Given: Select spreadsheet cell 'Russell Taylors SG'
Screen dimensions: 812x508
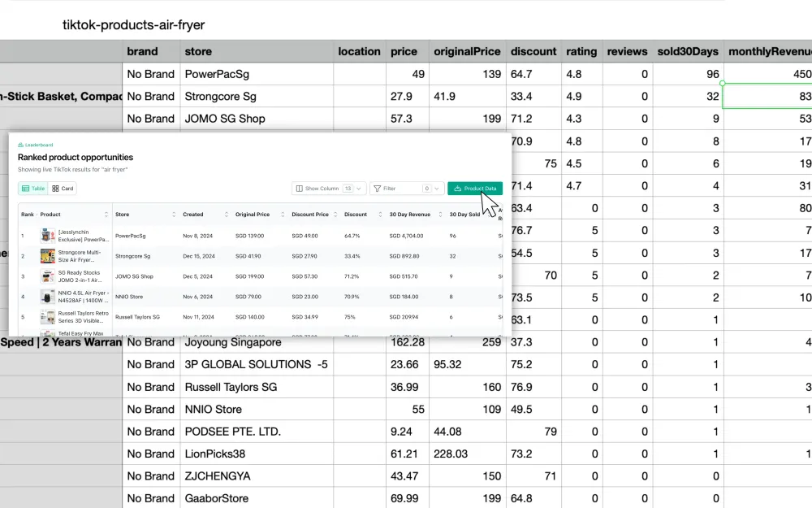Looking at the screenshot, I should point(257,387).
